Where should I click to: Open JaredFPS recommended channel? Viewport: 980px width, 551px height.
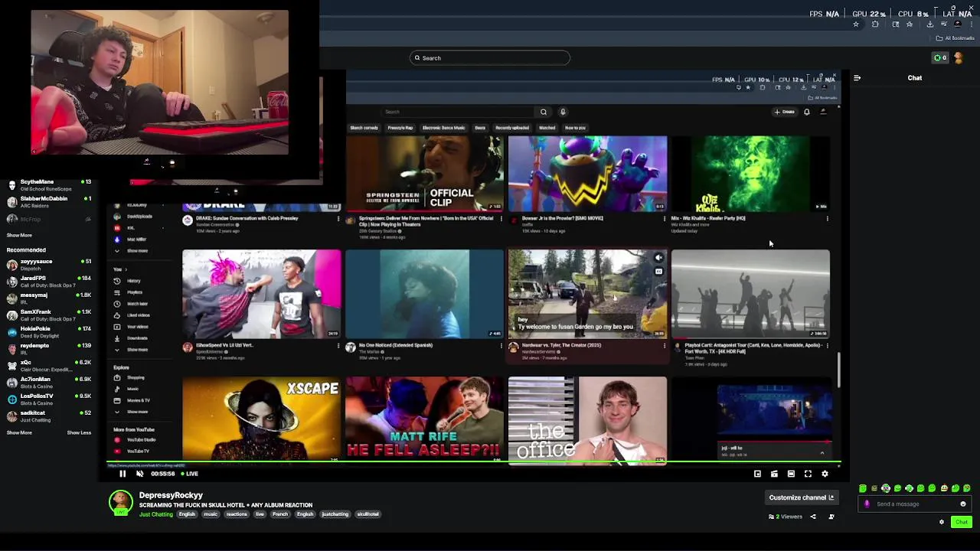click(47, 282)
